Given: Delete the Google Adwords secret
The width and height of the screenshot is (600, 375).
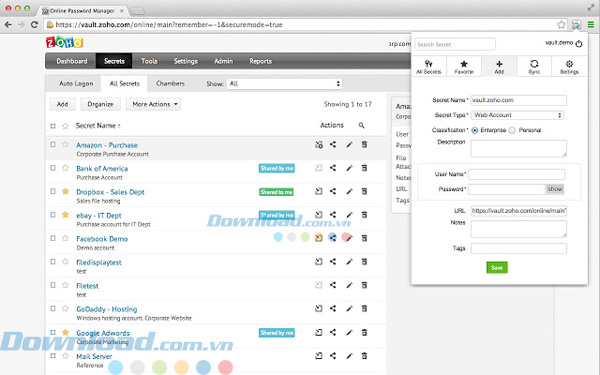Looking at the screenshot, I should tap(364, 333).
